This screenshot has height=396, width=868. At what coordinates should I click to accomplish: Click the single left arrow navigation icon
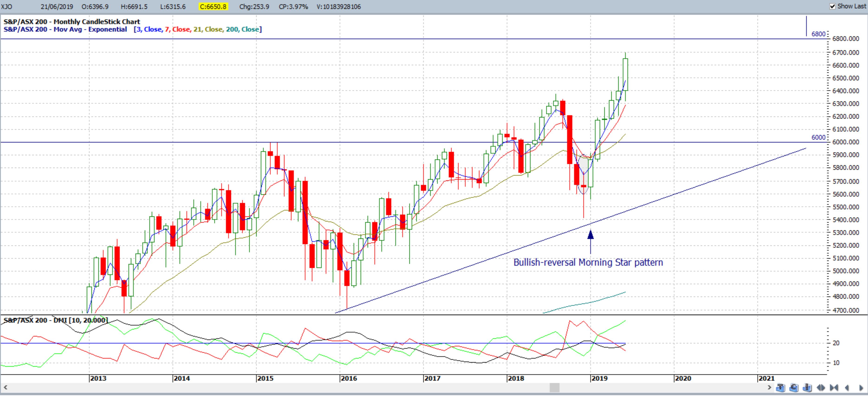847,388
